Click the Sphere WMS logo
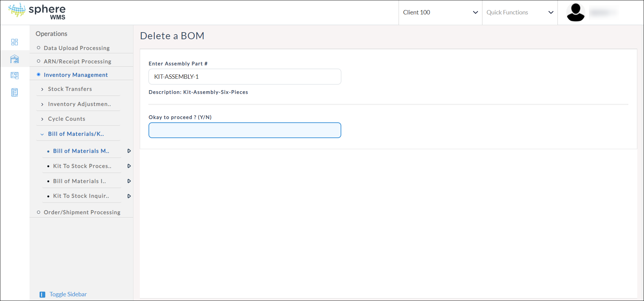This screenshot has height=301, width=644. [x=37, y=11]
